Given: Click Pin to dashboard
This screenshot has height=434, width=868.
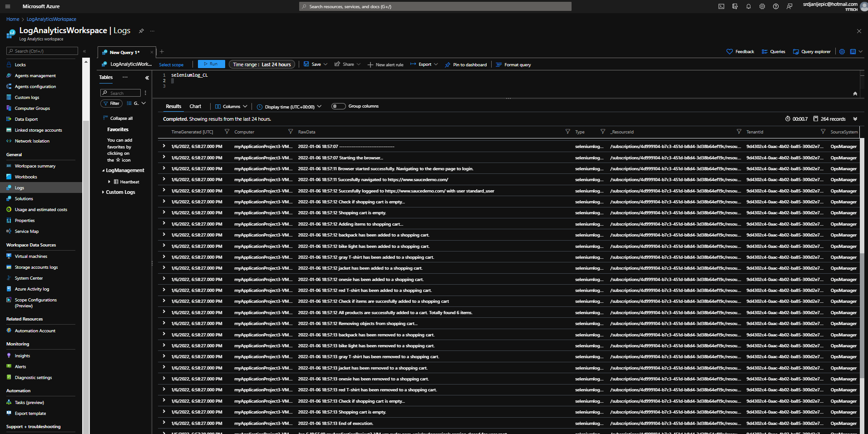Looking at the screenshot, I should pos(466,65).
